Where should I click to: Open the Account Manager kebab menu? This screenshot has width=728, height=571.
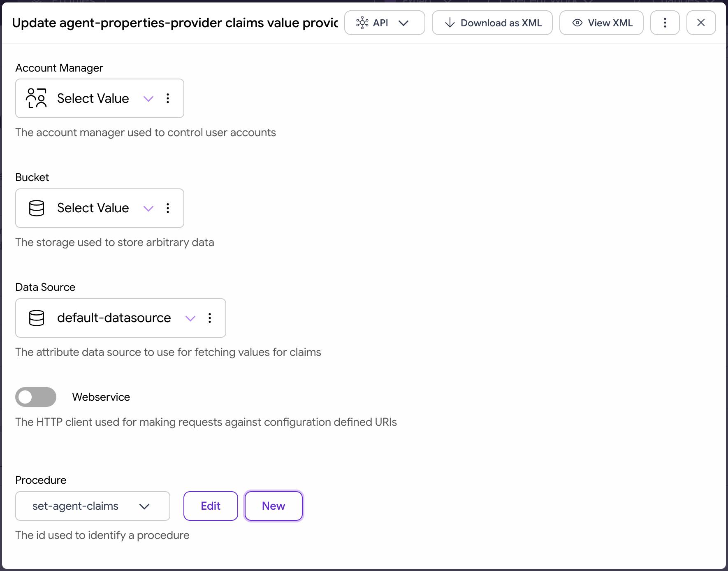point(168,98)
